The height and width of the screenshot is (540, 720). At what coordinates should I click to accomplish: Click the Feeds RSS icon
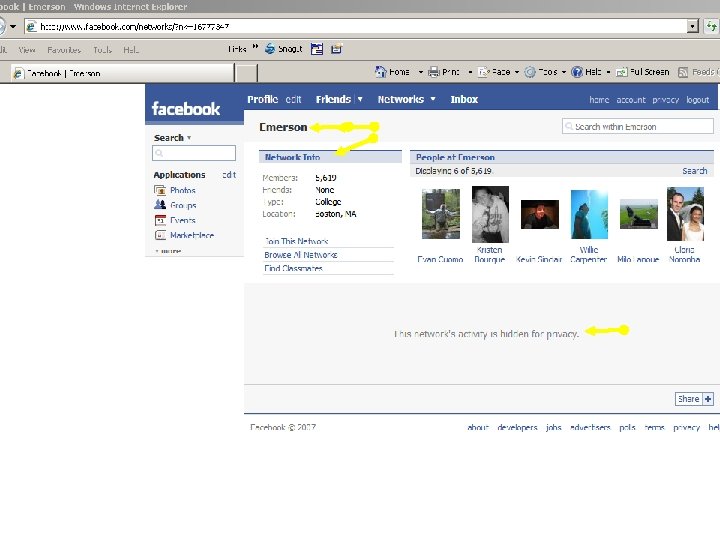click(683, 72)
